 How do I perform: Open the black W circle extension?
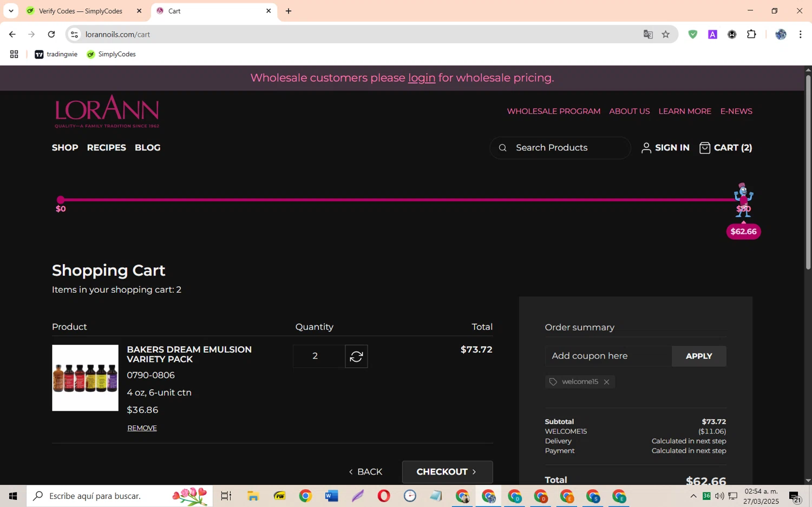point(732,35)
